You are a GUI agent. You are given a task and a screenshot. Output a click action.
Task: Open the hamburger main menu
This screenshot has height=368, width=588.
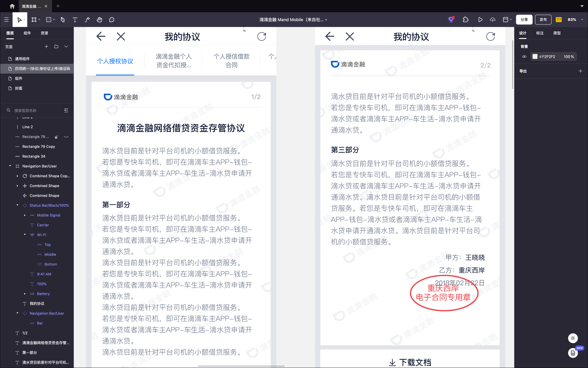(7, 20)
